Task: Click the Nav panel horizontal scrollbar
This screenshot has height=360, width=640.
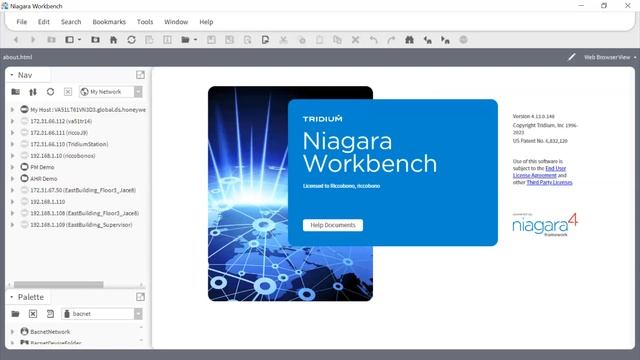Action: [x=58, y=284]
